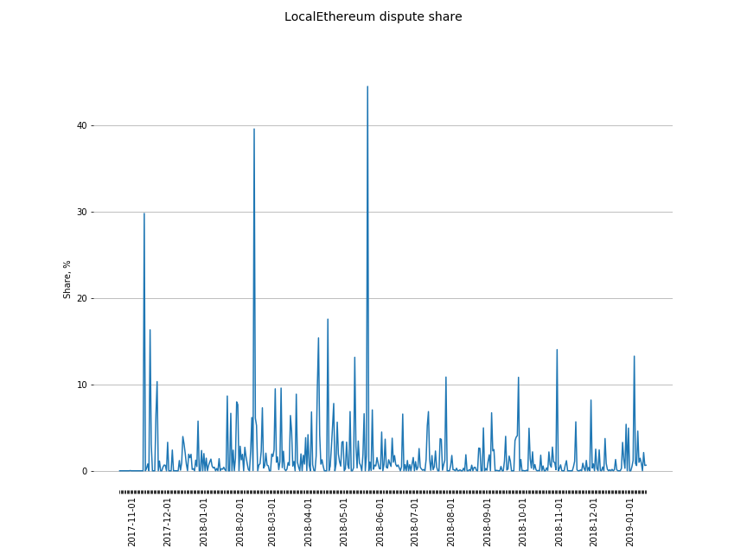Click the y-axis tick label 0

[x=85, y=472]
